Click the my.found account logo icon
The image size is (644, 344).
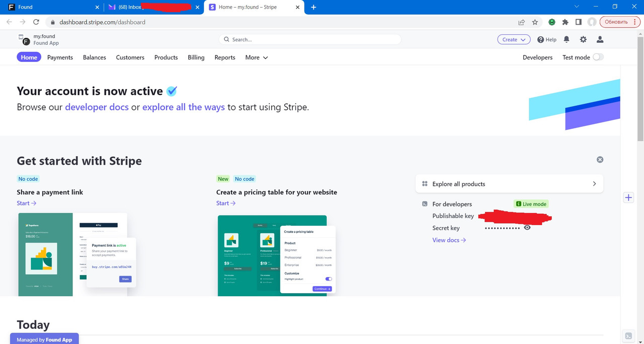(x=24, y=40)
